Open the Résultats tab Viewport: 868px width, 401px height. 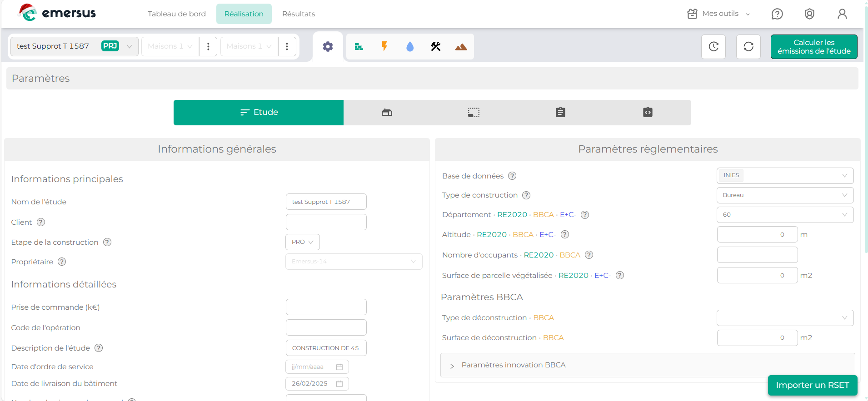299,14
